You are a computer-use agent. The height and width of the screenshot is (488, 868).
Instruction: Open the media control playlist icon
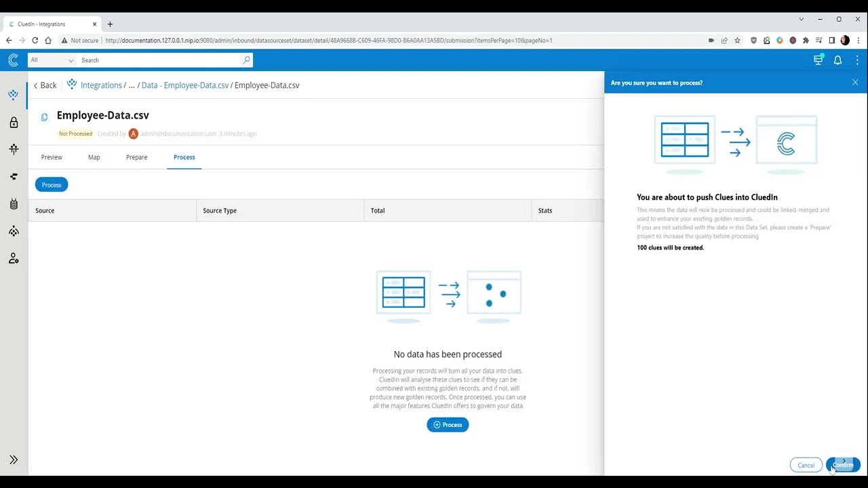point(819,41)
